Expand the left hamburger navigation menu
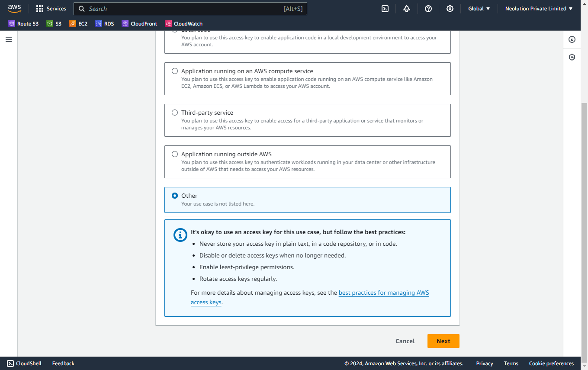This screenshot has width=588, height=370. click(x=9, y=39)
